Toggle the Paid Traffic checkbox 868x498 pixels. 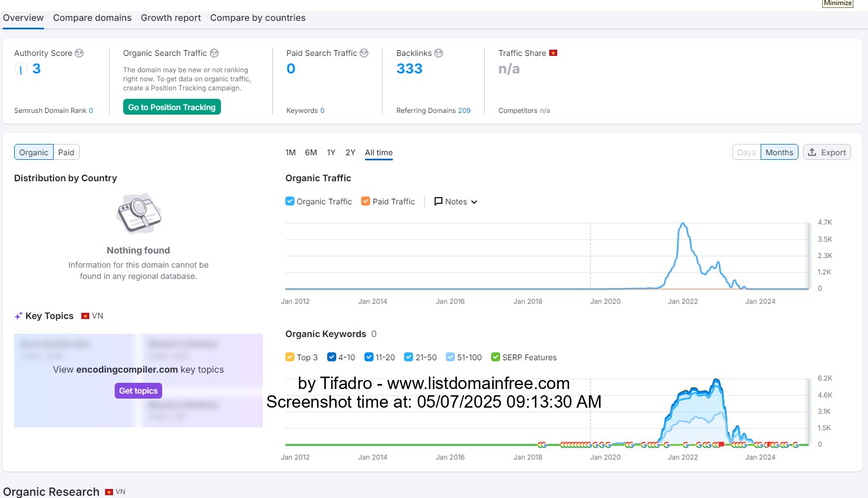tap(366, 201)
